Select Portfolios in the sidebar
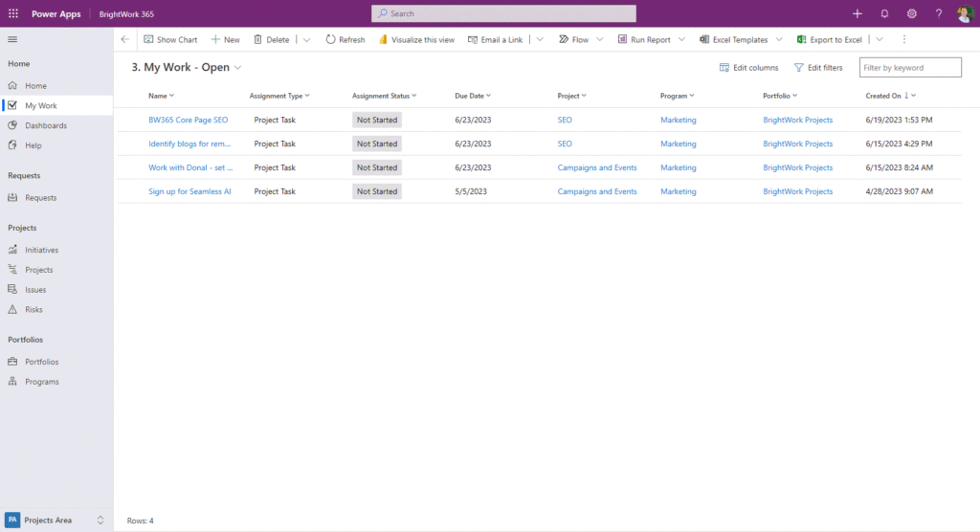 (41, 362)
